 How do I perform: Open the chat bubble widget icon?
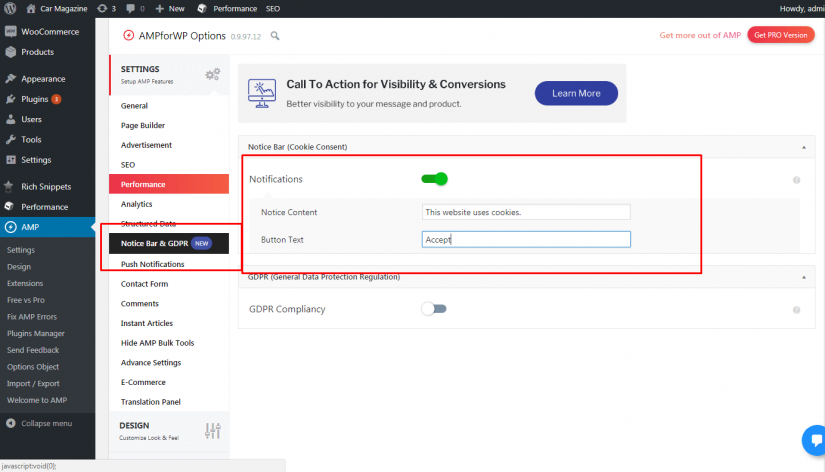(x=814, y=440)
